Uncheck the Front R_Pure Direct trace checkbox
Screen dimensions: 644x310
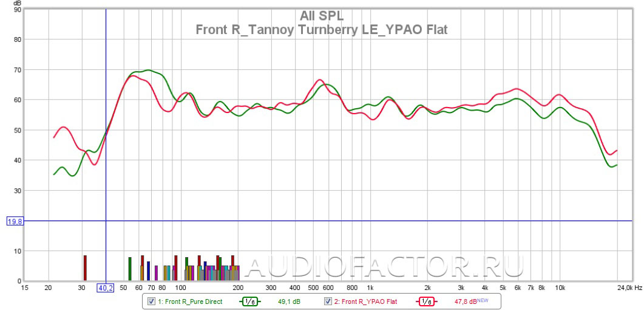(151, 301)
